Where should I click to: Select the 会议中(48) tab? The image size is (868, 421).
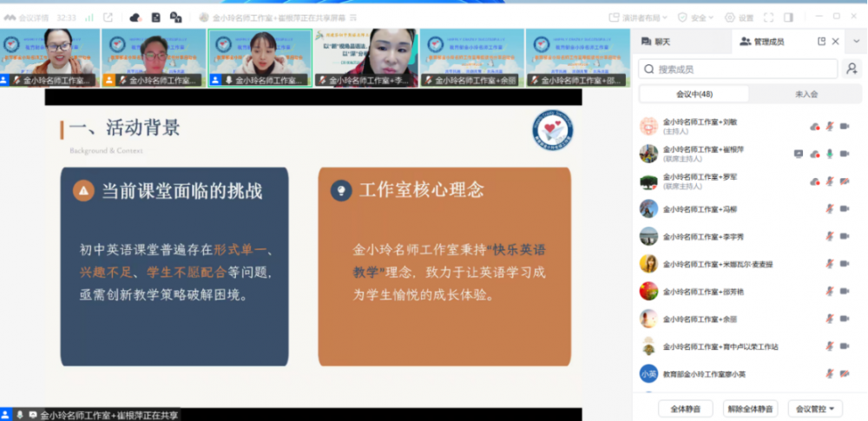(x=694, y=94)
